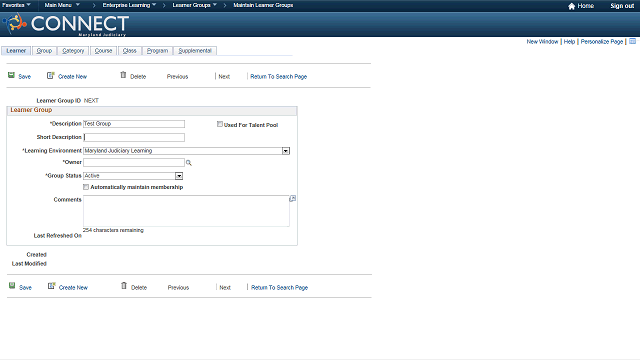Click the top Delete text

[x=138, y=77]
